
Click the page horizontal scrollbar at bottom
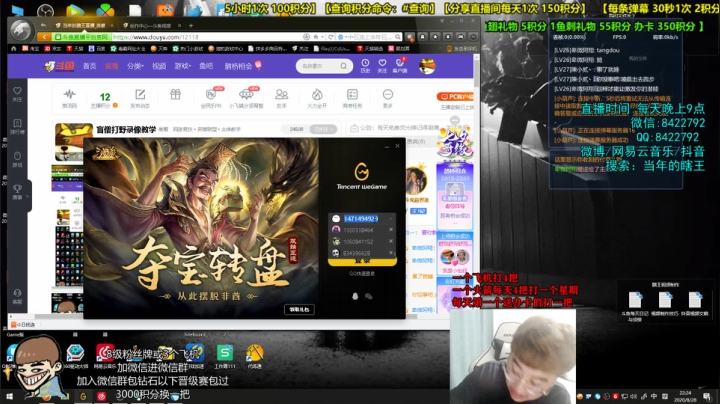pos(226,316)
